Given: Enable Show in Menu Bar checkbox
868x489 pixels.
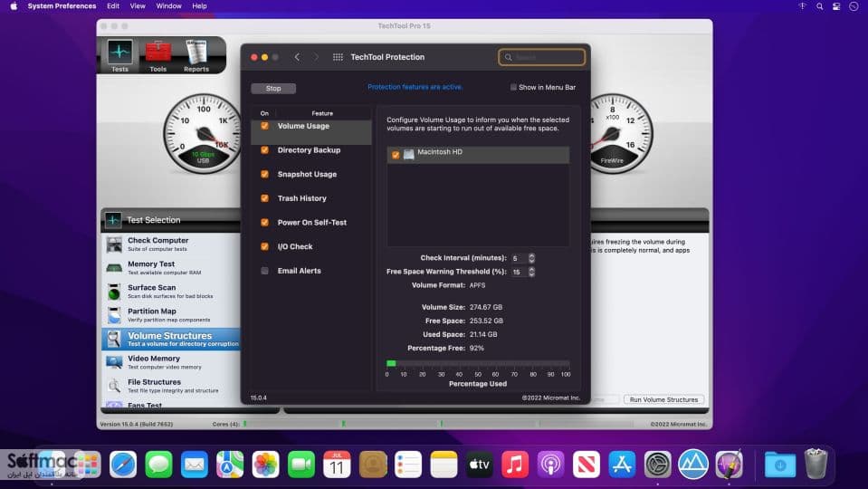Looking at the screenshot, I should 513,87.
